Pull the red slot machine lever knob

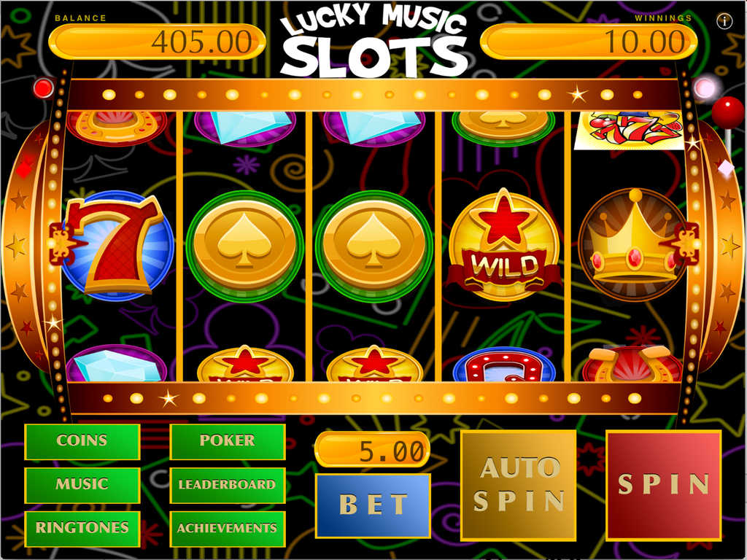tap(727, 113)
